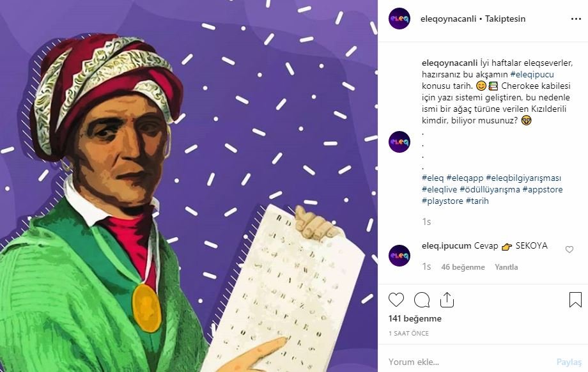
Task: Open the comment bubble icon
Action: [422, 300]
